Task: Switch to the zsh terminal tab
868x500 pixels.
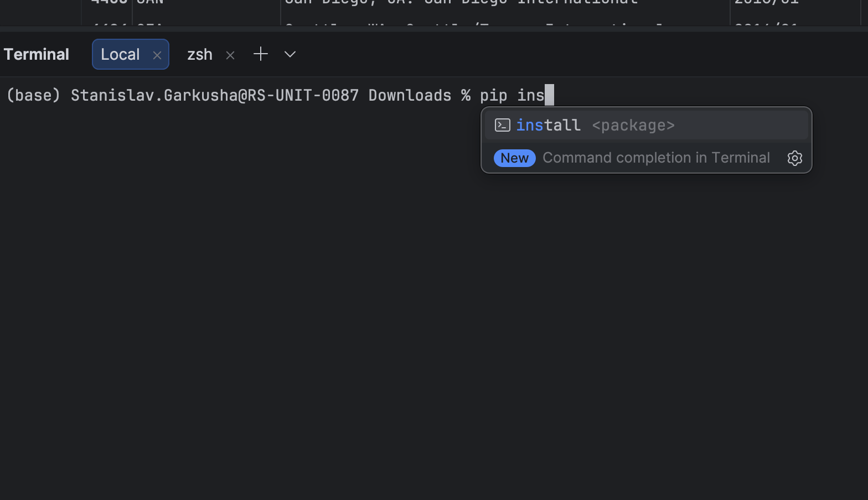Action: coord(199,54)
